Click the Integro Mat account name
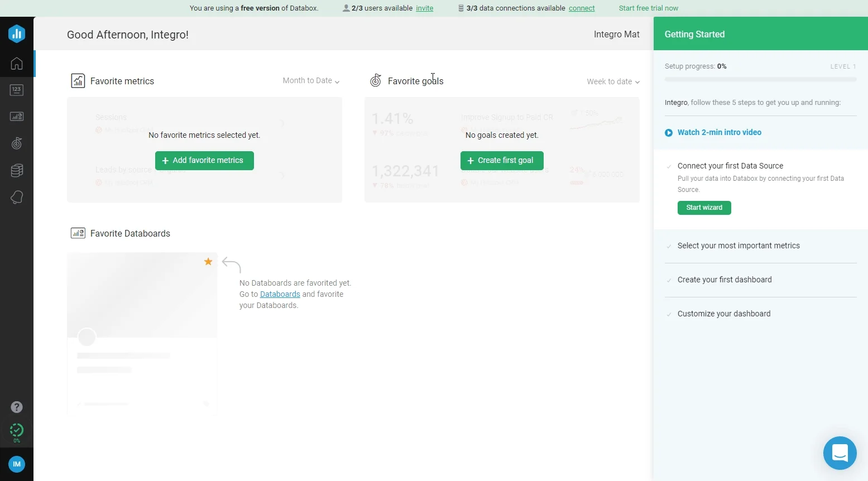Image resolution: width=868 pixels, height=481 pixels. 617,35
